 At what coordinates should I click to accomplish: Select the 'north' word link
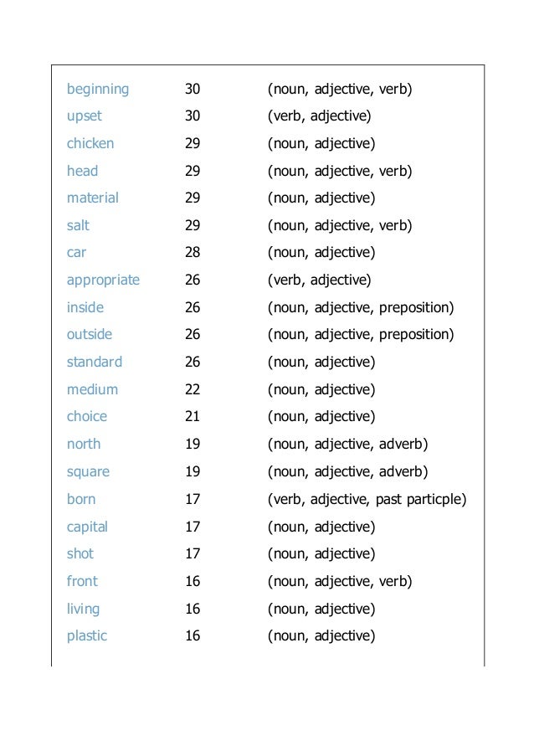(x=84, y=444)
